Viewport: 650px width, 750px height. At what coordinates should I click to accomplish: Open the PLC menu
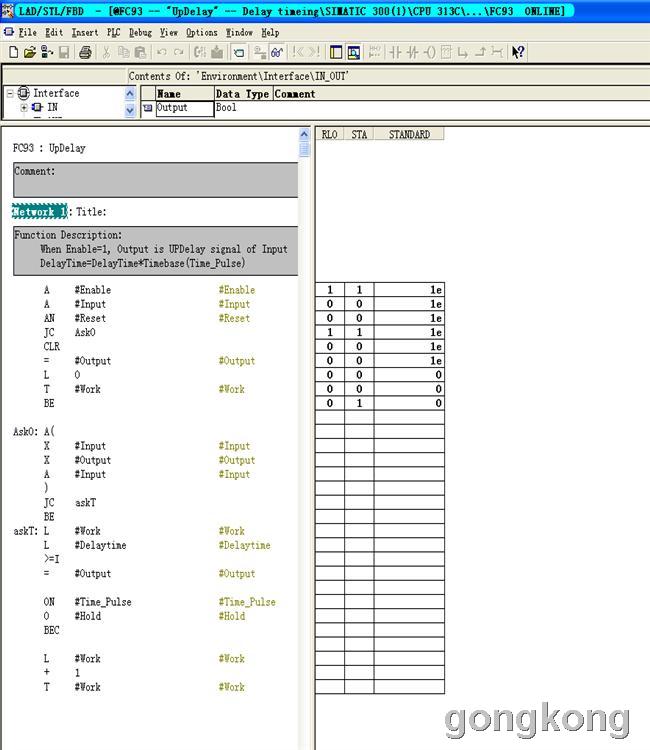click(x=113, y=33)
